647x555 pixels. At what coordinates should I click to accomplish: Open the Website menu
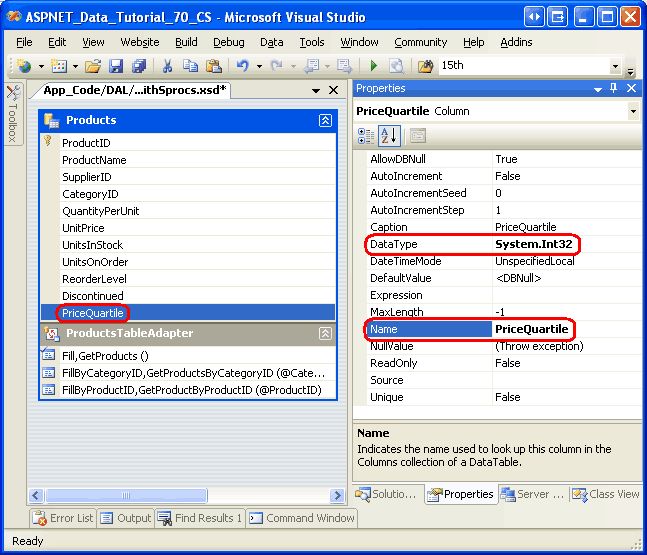pos(140,42)
